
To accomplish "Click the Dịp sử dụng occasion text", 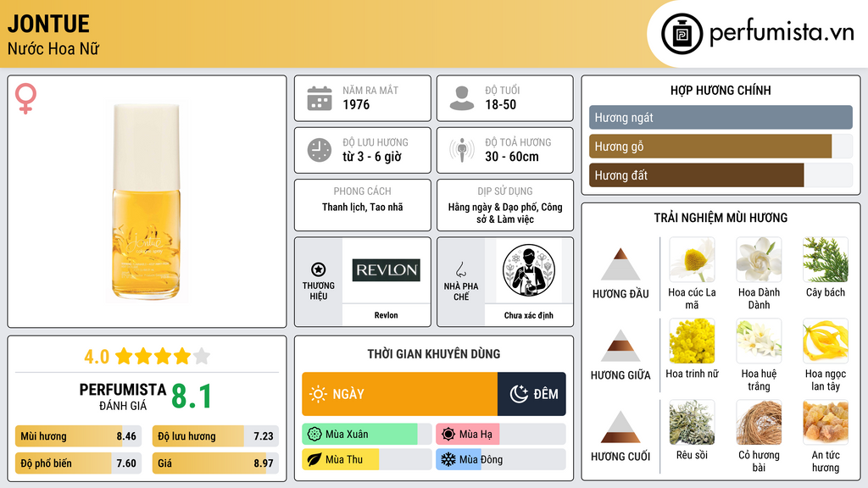I will (x=505, y=213).
